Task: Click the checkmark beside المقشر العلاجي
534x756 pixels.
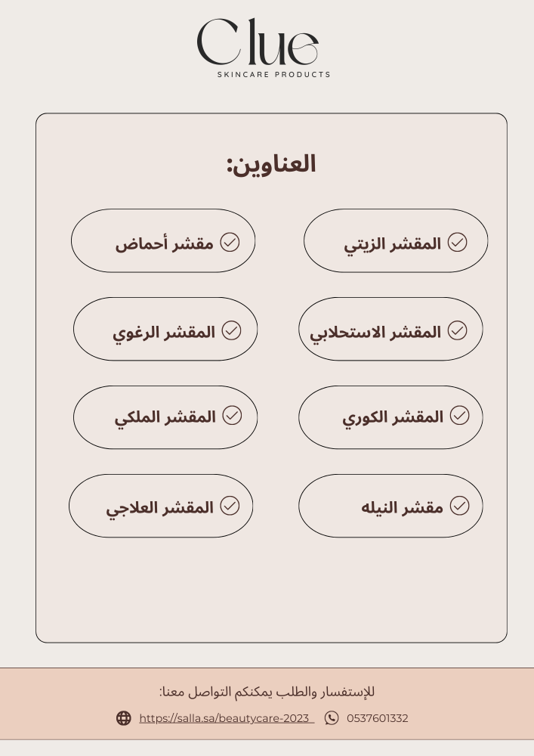Action: click(230, 505)
